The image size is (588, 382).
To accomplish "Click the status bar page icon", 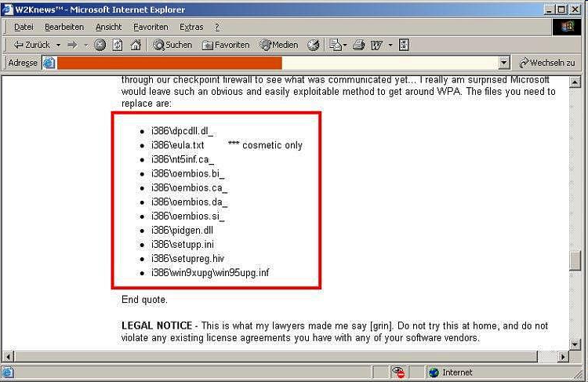I will click(8, 373).
